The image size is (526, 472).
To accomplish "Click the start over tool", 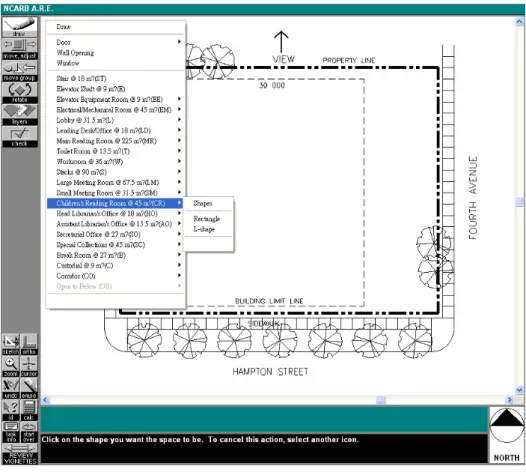I will point(29,432).
